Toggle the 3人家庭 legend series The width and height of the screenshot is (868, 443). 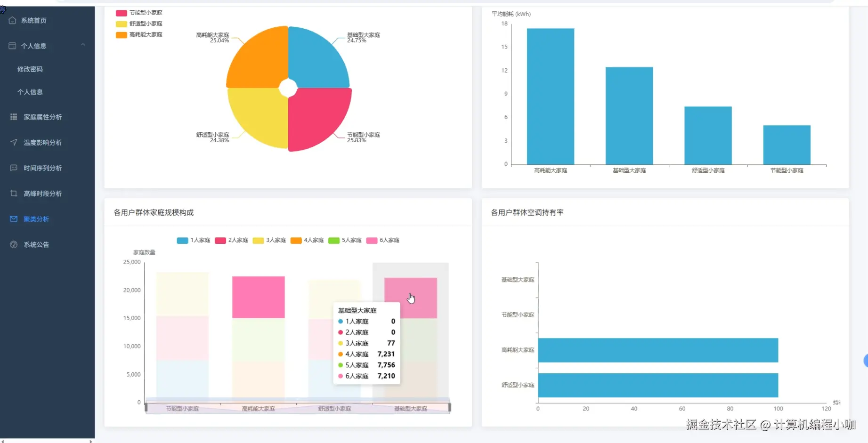(x=269, y=240)
